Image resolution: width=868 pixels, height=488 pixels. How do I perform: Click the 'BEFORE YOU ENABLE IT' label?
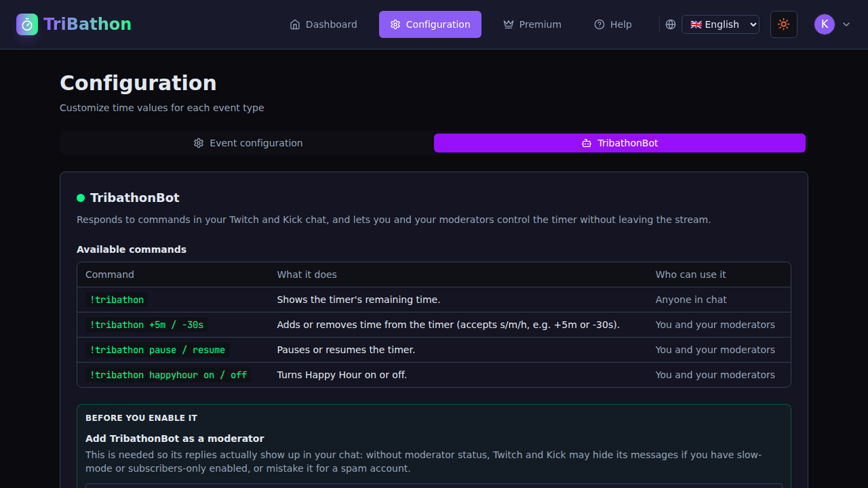pyautogui.click(x=142, y=418)
